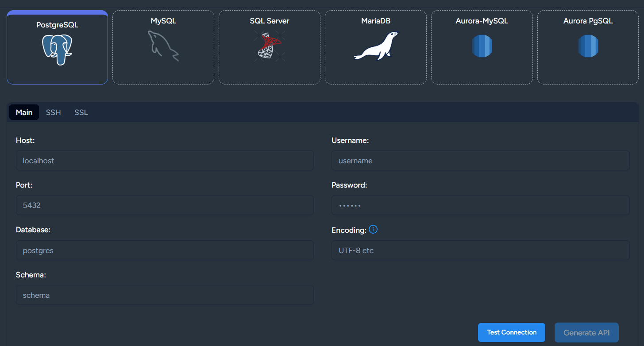Pick the SQL Server logo icon
This screenshot has width=644, height=346.
(x=270, y=46)
